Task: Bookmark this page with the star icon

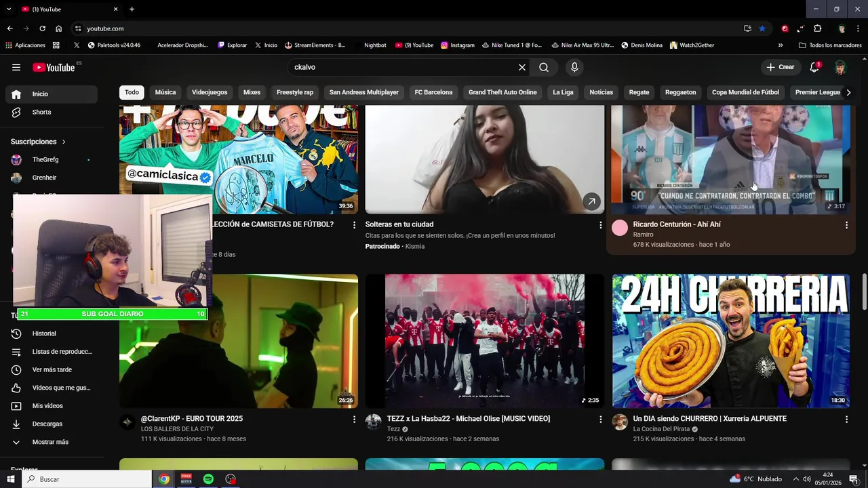Action: pyautogui.click(x=762, y=28)
